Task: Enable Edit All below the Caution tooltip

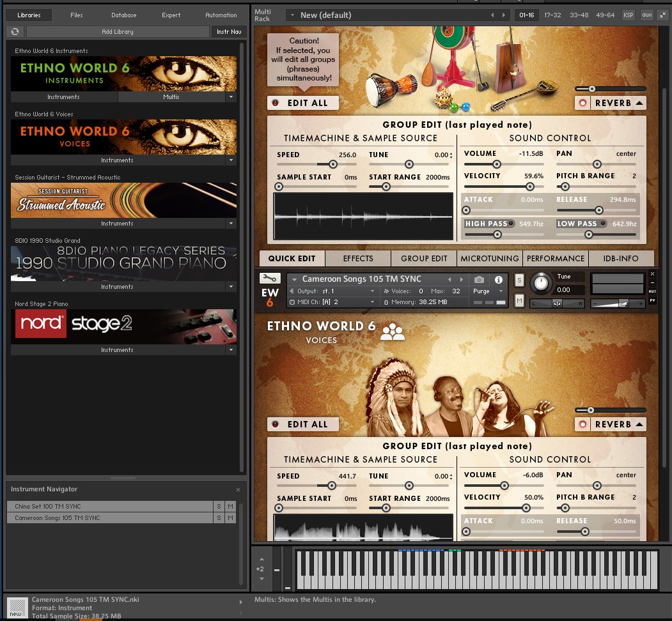Action: 303,103
